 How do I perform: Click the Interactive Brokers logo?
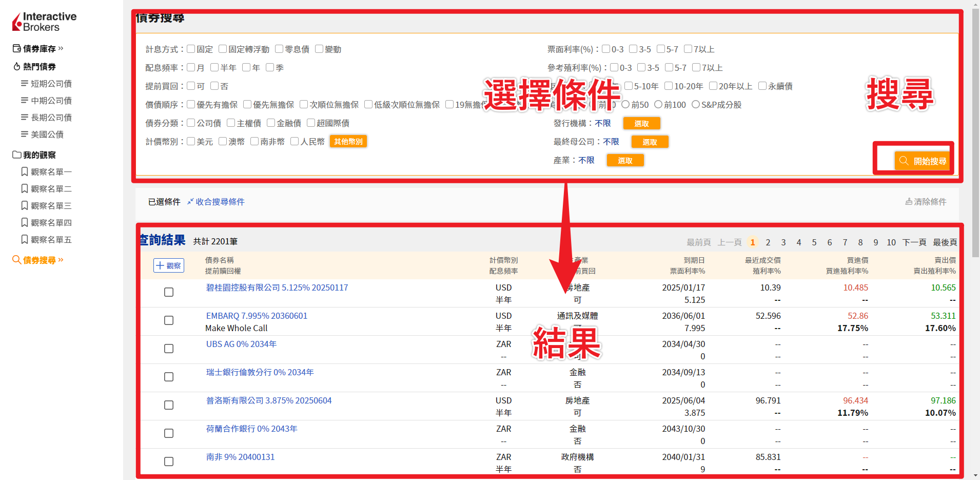[45, 22]
